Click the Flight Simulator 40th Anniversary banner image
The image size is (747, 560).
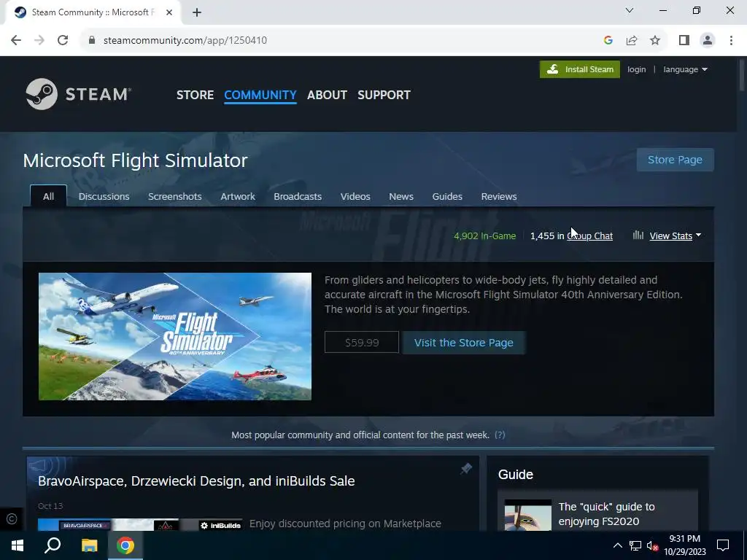(x=175, y=336)
